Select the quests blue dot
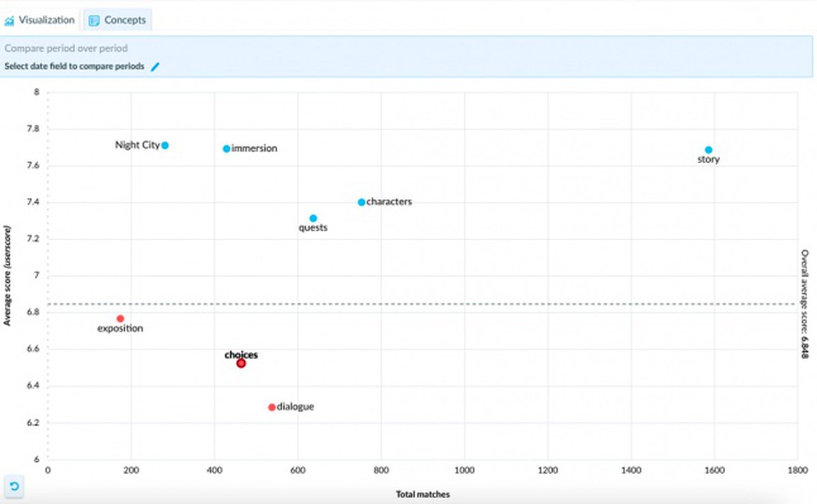Viewport: 817px width, 504px height. point(313,218)
